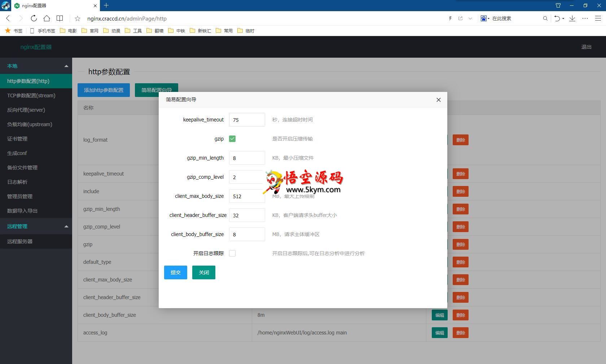606x364 pixels.
Task: Open a new tab with the plus icon
Action: pos(106,5)
